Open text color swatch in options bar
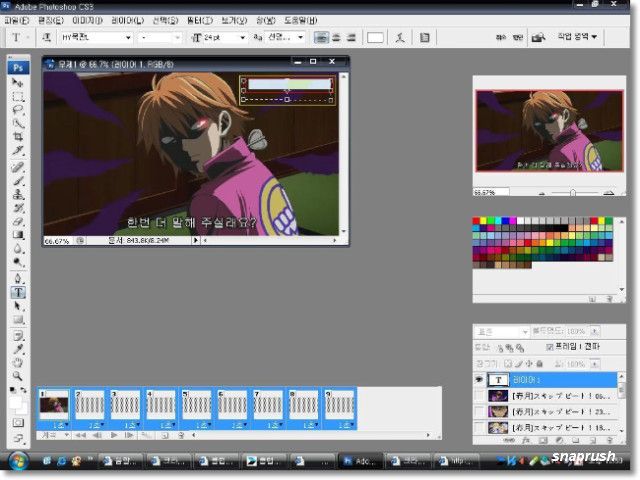The image size is (640, 480). tap(375, 38)
